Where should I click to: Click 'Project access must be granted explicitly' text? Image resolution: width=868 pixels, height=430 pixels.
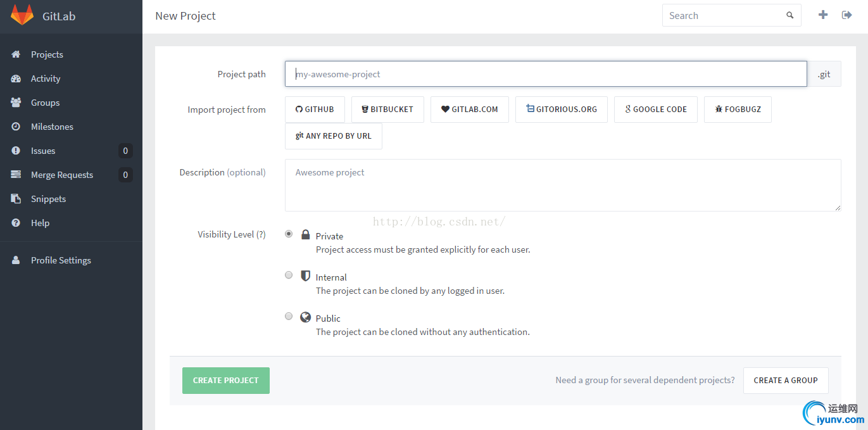click(423, 250)
